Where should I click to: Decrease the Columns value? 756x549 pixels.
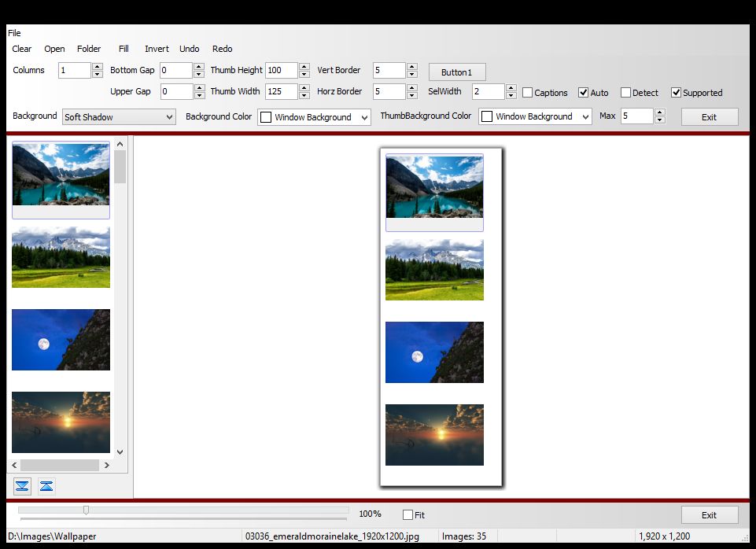(x=97, y=74)
